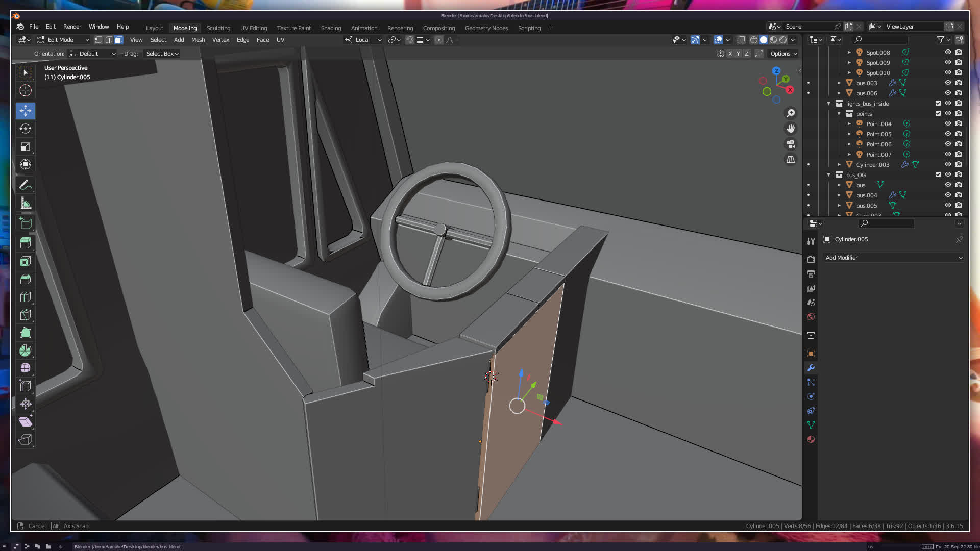
Task: Uncheck lights_bus_inside collection checkbox
Action: click(938, 103)
